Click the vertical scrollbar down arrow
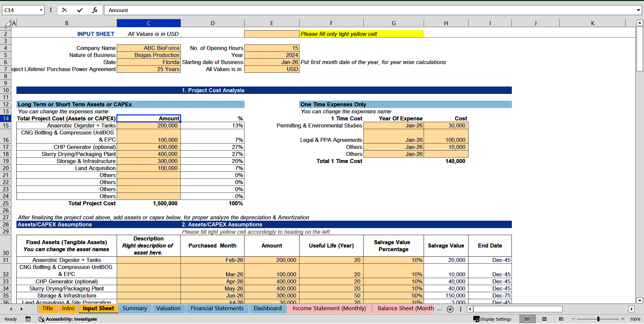 click(640, 301)
